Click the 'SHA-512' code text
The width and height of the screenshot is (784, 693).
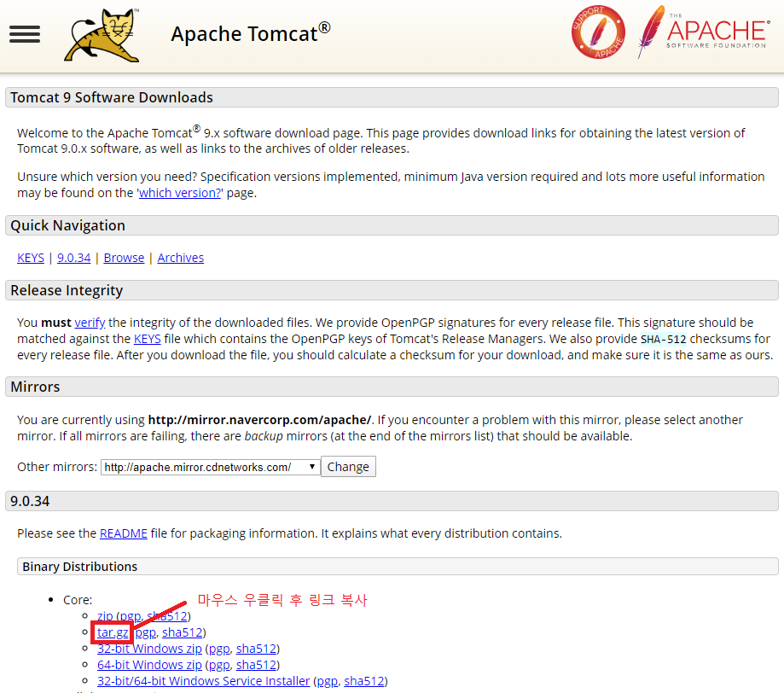pyautogui.click(x=663, y=339)
